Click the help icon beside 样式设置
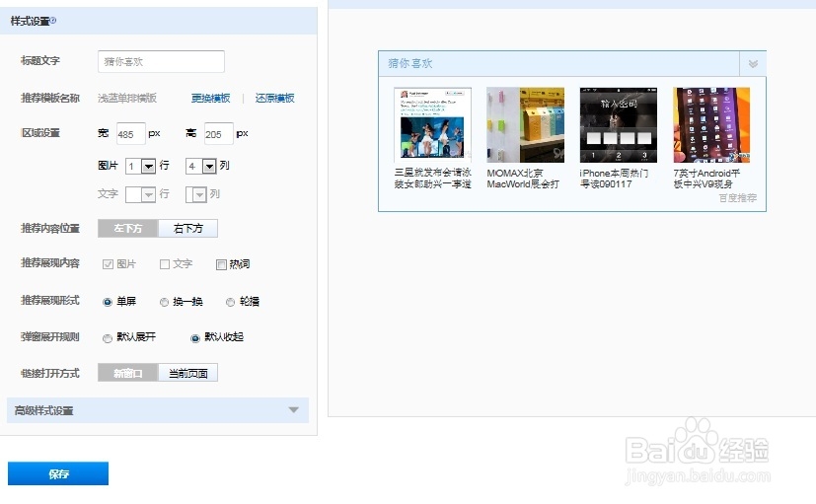 53,21
